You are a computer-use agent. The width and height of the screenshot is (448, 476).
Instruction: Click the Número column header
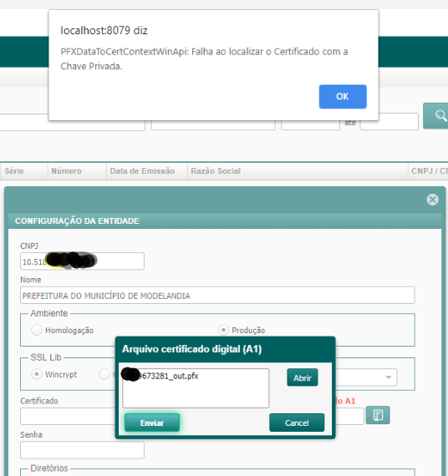pos(66,171)
